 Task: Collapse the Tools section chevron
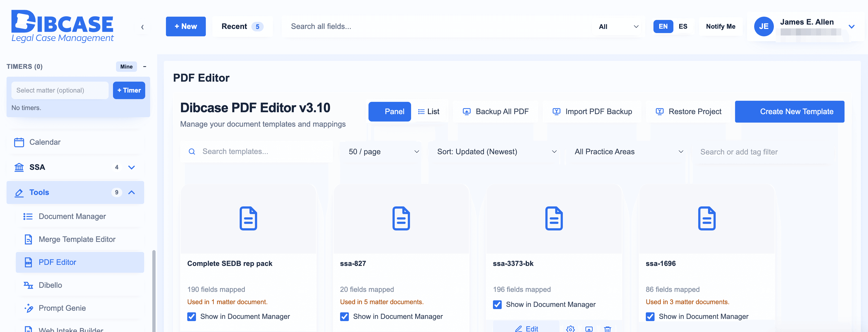(x=131, y=192)
